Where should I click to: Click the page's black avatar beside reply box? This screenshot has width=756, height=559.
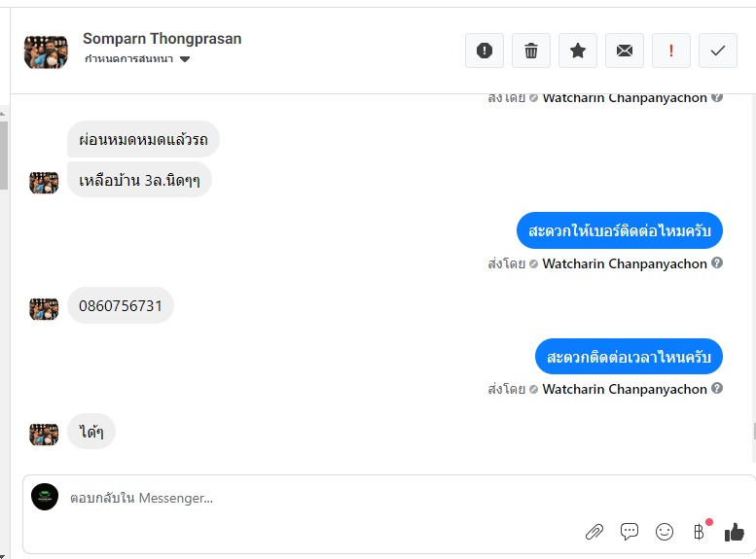(45, 497)
